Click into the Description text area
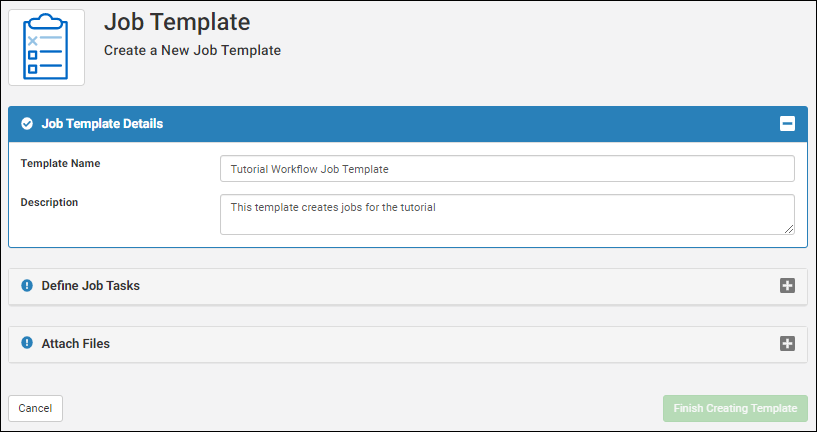Screen dimensions: 817x432 [x=507, y=214]
